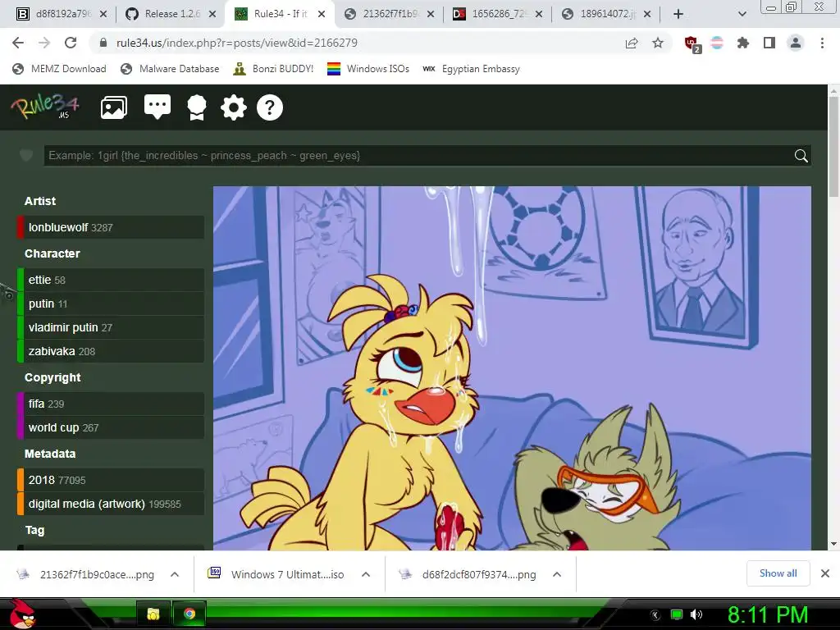The height and width of the screenshot is (630, 840).
Task: Click the browser forward arrow
Action: 44,43
